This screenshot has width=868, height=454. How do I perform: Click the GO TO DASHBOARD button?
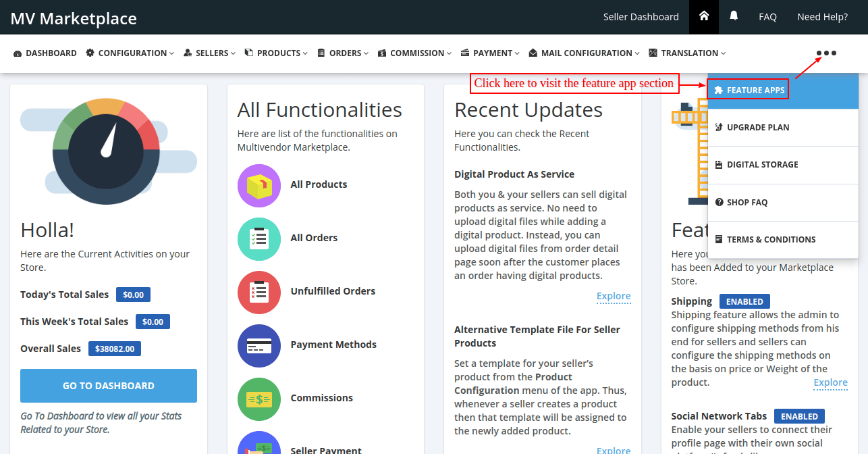tap(108, 385)
